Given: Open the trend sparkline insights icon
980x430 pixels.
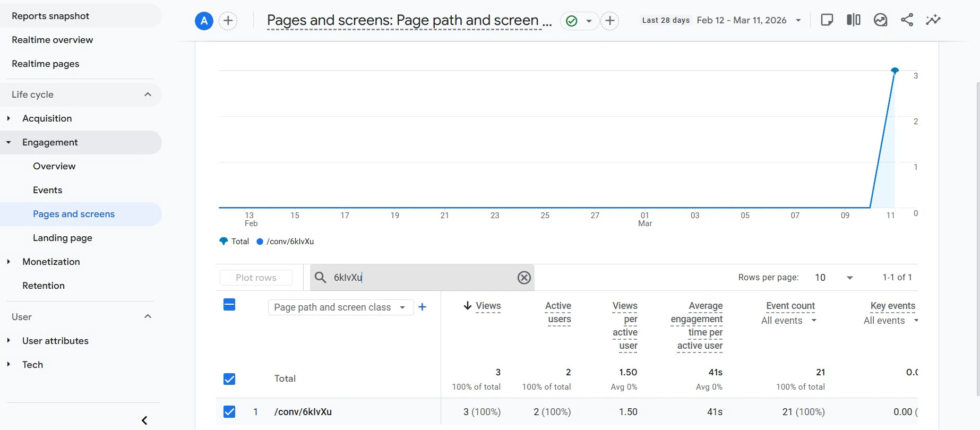Looking at the screenshot, I should tap(933, 20).
